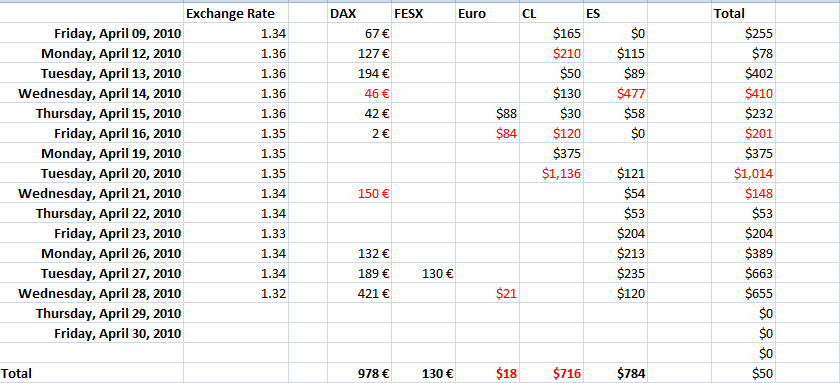Select the DAX value 2 €
The height and width of the screenshot is (383, 840).
pos(358,133)
